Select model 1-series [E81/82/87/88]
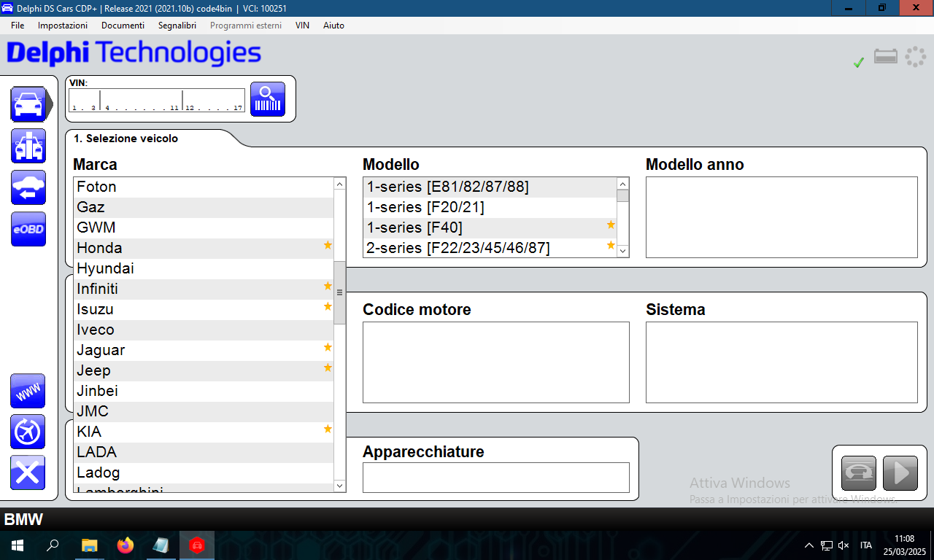This screenshot has height=560, width=934. point(490,187)
